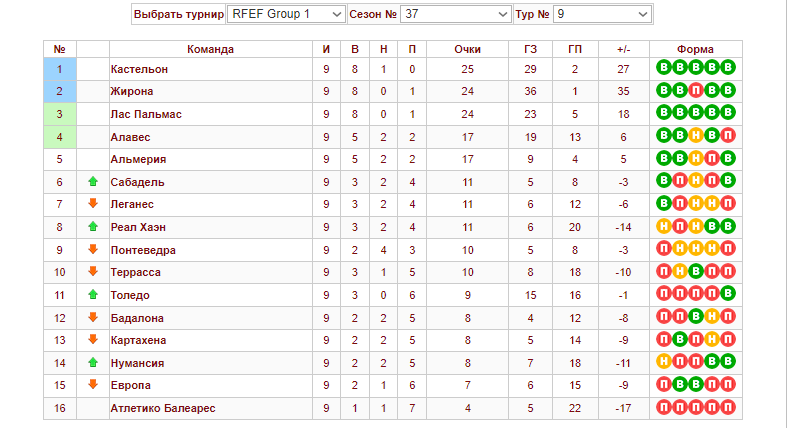This screenshot has width=787, height=428.
Task: Click the down arrow beside Европа
Action: tap(93, 385)
